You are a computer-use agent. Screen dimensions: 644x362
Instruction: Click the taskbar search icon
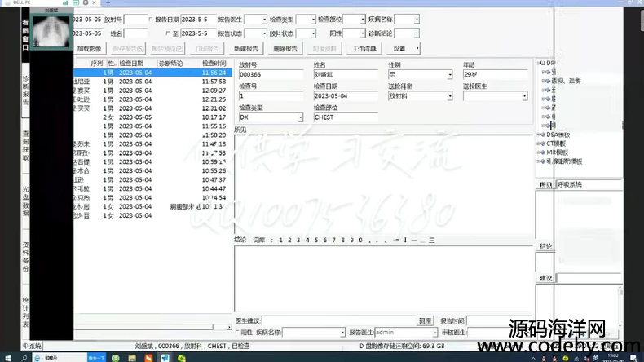click(x=24, y=358)
